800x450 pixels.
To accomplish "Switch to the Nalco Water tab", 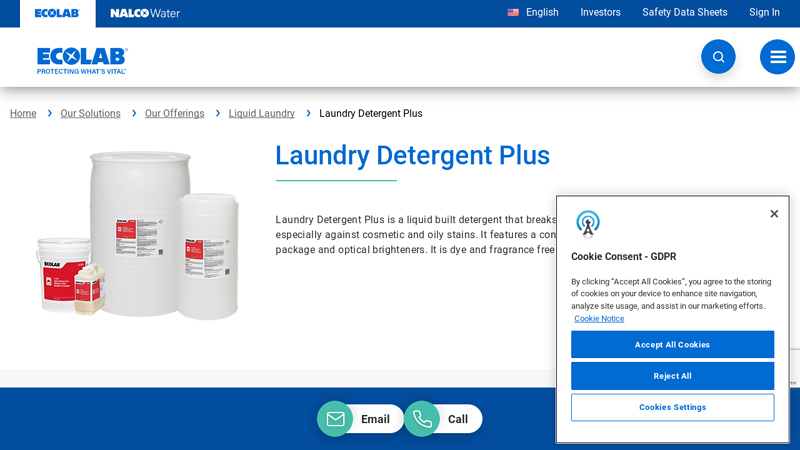I will [145, 13].
